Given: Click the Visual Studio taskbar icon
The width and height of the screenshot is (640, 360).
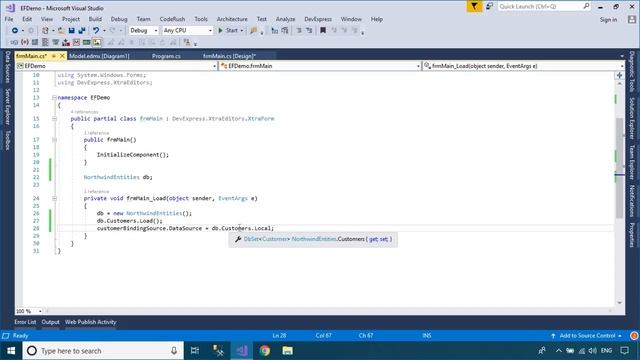Looking at the screenshot, I should pos(242,351).
